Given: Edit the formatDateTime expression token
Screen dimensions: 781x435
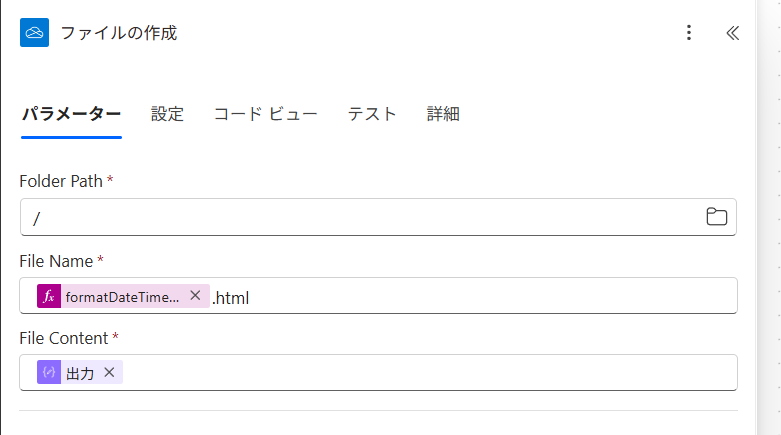Looking at the screenshot, I should click(122, 296).
